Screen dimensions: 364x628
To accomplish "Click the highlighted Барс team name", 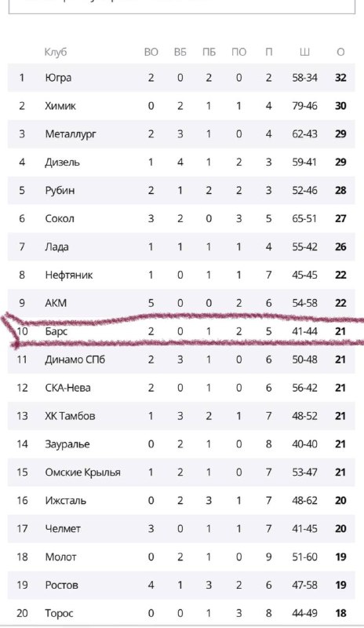I will point(56,331).
